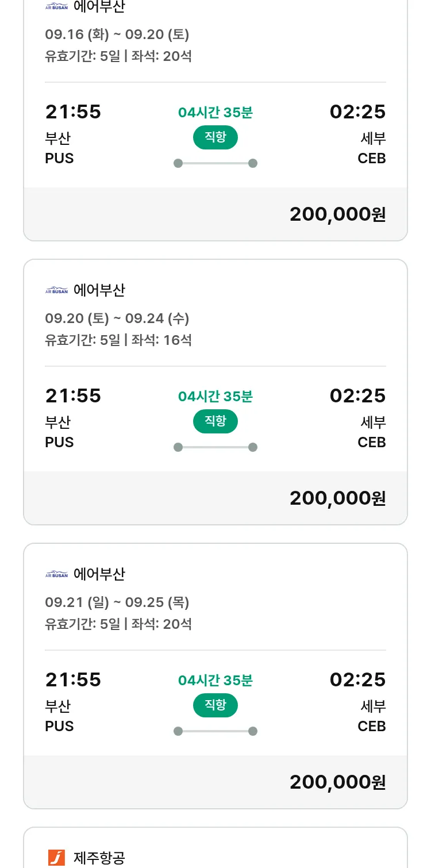Open the 09.21 (일) ~ 09.25 (목) date range
The width and height of the screenshot is (431, 868).
coord(117,602)
